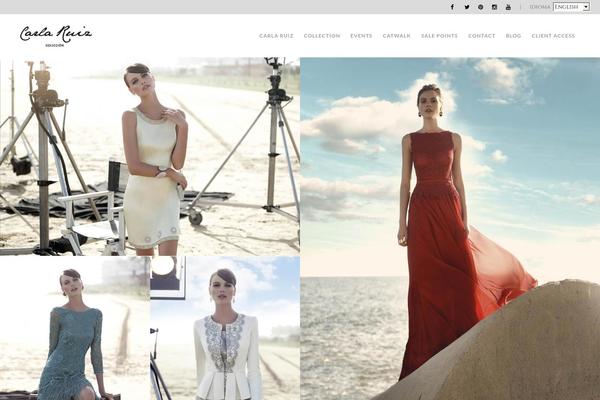Open the Catwalk menu item
The width and height of the screenshot is (600, 400).
pos(396,36)
